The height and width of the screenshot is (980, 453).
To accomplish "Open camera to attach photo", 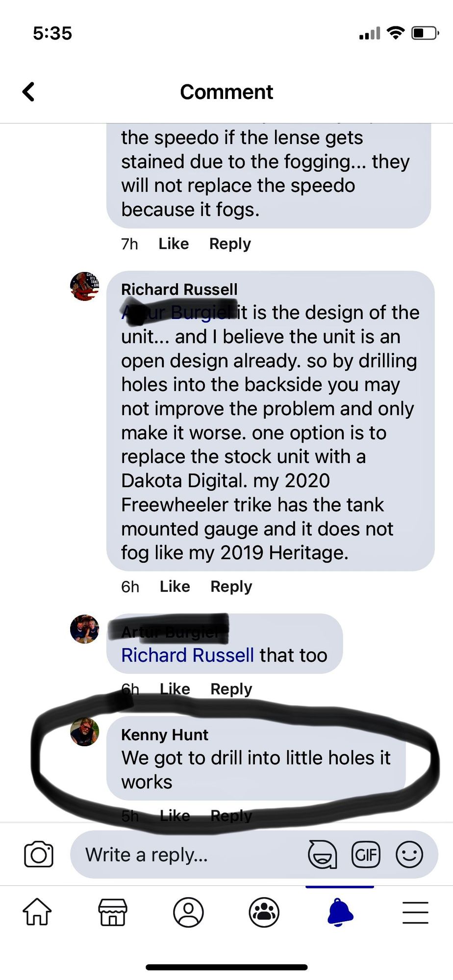I will (x=39, y=855).
